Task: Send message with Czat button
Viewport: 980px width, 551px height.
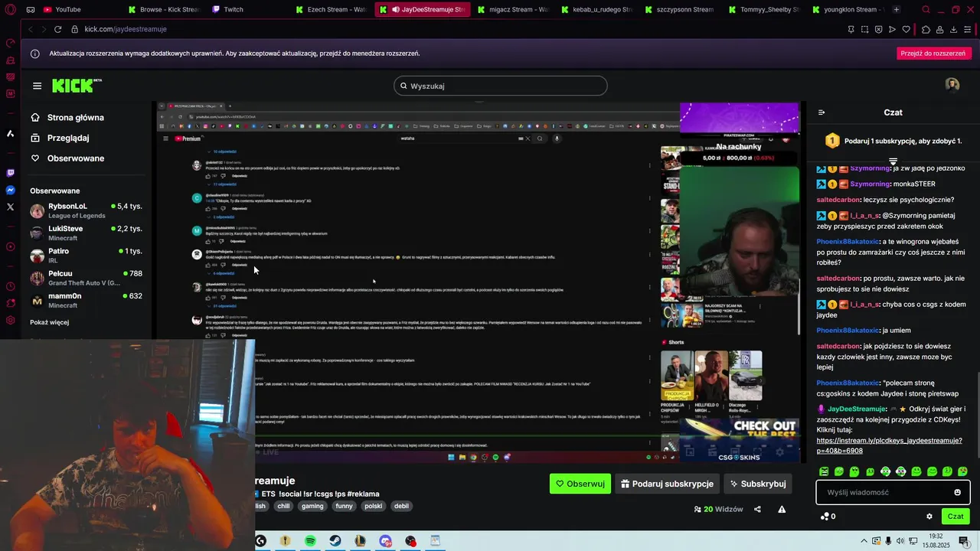Action: pyautogui.click(x=955, y=517)
